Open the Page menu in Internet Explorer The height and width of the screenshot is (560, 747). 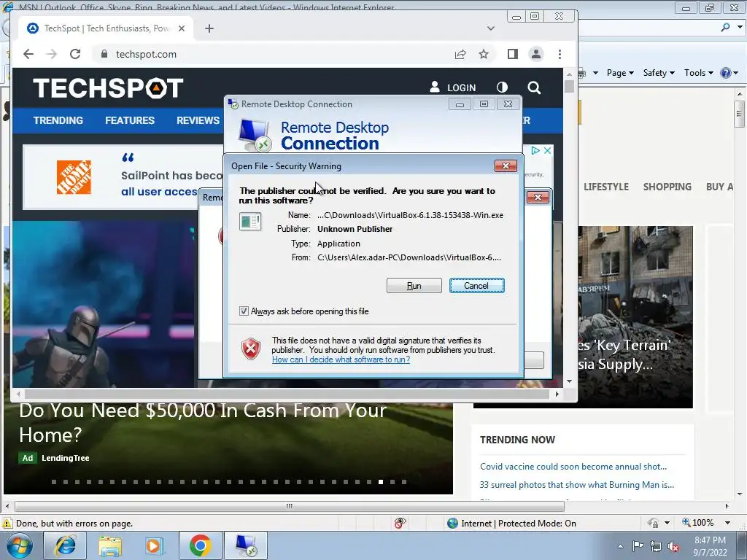620,73
